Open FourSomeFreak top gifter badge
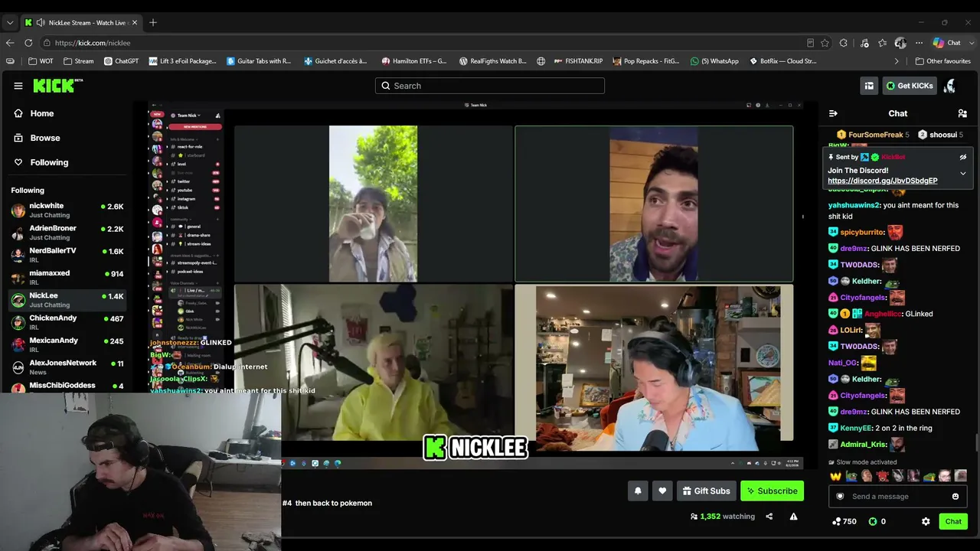The image size is (980, 551). pyautogui.click(x=873, y=135)
